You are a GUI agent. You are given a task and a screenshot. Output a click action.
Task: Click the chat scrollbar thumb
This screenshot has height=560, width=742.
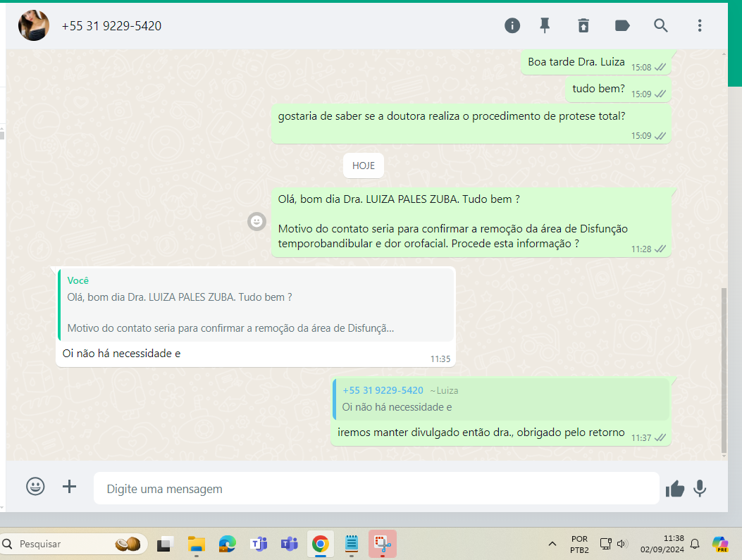(724, 370)
